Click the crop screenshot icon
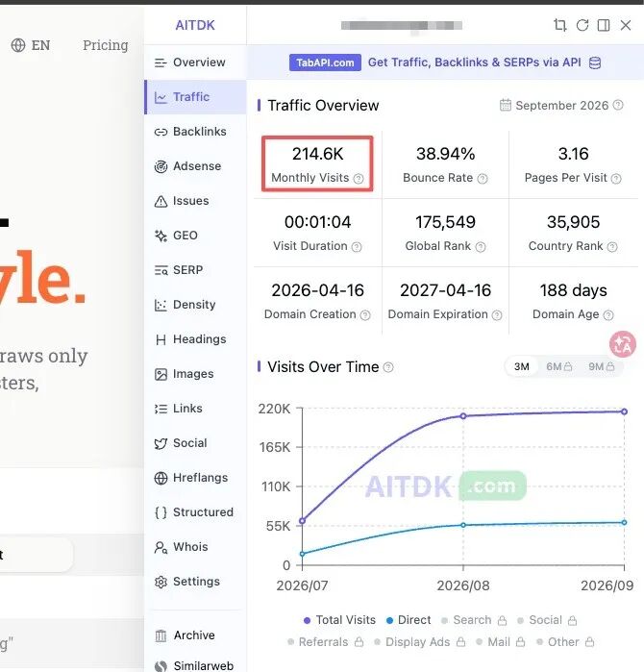644x672 pixels. pos(560,25)
